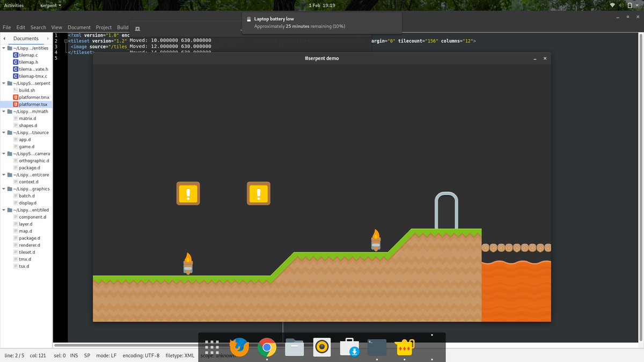Open the Edit menu in Geany

pos(21,27)
